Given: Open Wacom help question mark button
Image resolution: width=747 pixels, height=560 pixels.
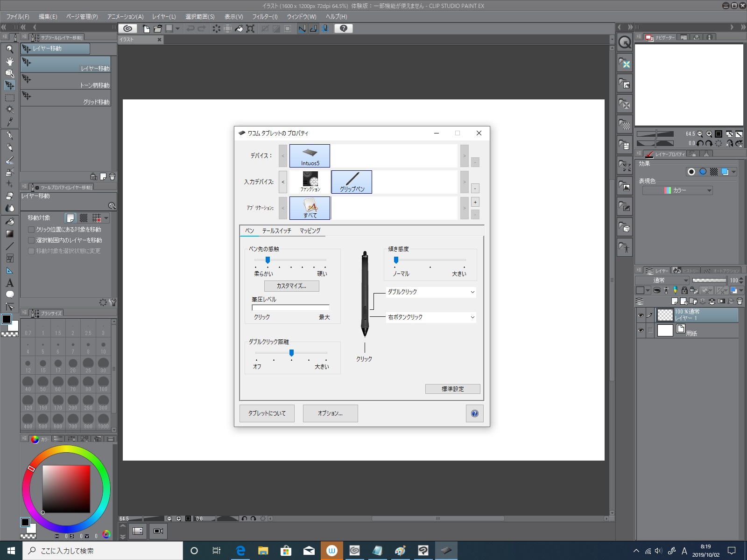Looking at the screenshot, I should point(474,413).
